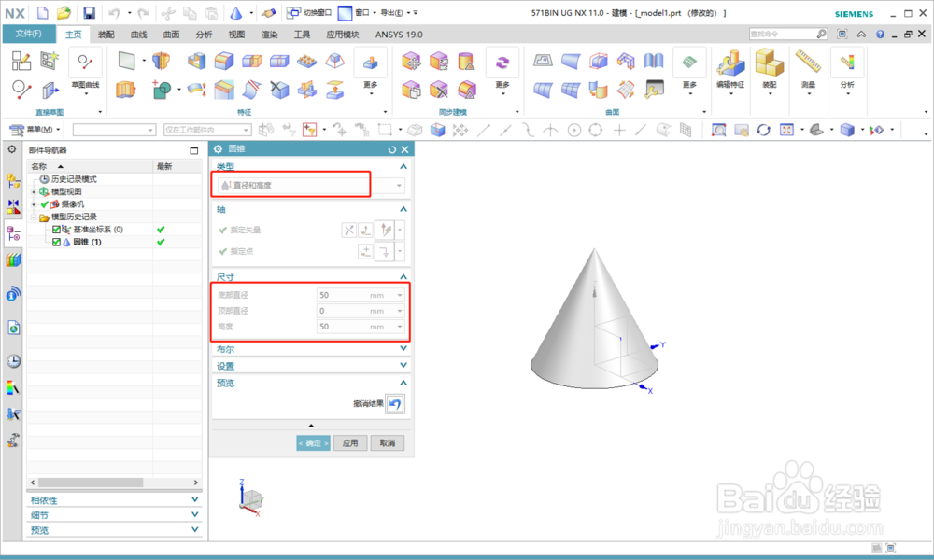The width and height of the screenshot is (934, 560).
Task: Click the Zoom view magnifier icon
Action: pos(719,130)
